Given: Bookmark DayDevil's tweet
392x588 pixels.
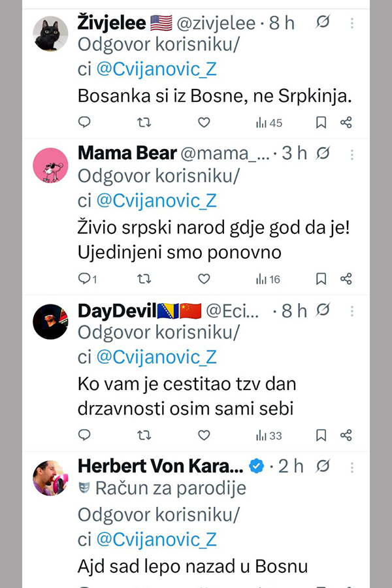Looking at the screenshot, I should [x=321, y=435].
